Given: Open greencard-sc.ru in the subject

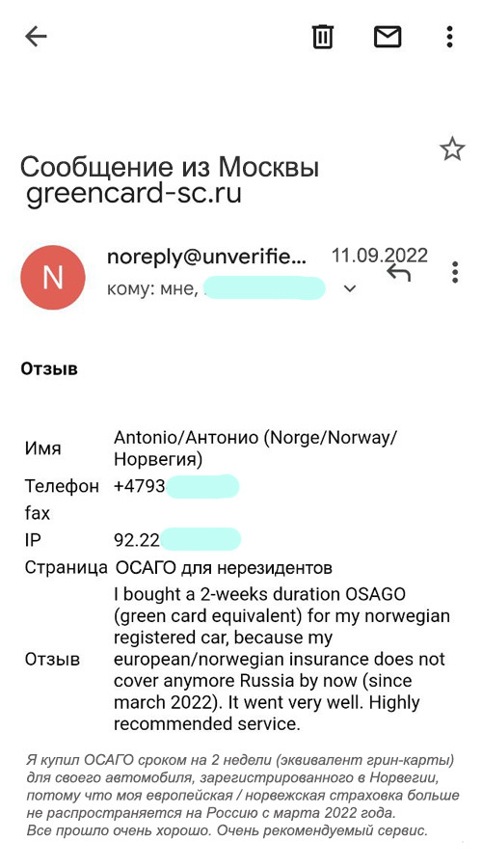Looking at the screenshot, I should pos(134,194).
